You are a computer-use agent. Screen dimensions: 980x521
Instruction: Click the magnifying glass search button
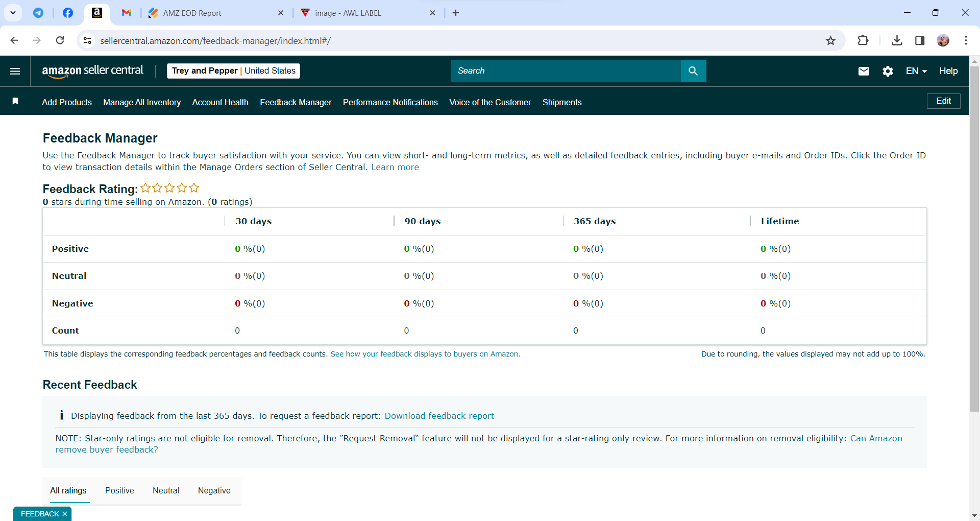(693, 71)
